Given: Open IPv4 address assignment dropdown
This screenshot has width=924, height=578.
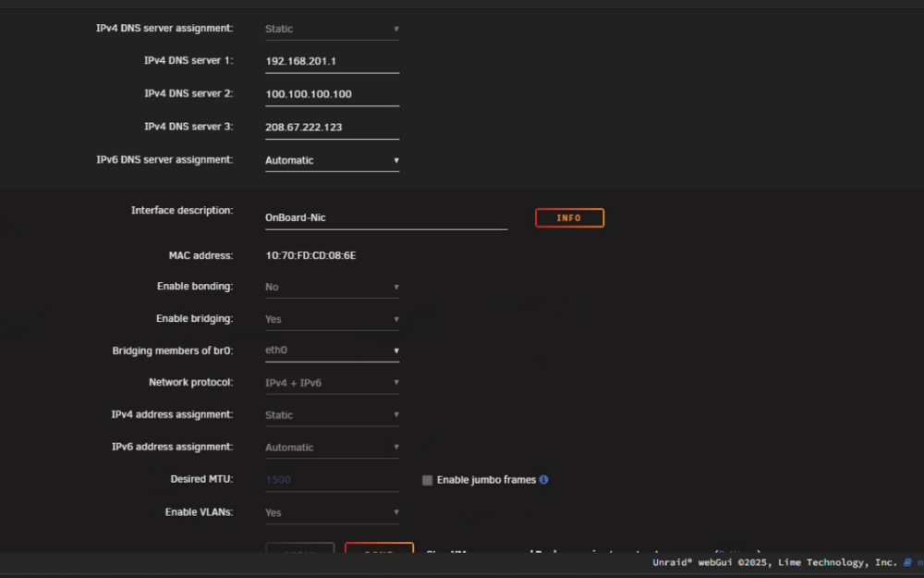Looking at the screenshot, I should click(x=333, y=415).
